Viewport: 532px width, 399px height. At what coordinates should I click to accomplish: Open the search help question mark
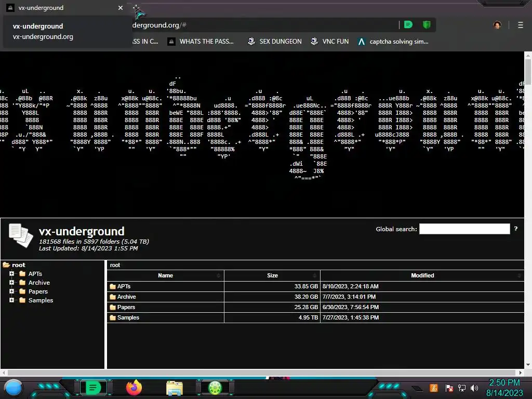click(x=516, y=229)
